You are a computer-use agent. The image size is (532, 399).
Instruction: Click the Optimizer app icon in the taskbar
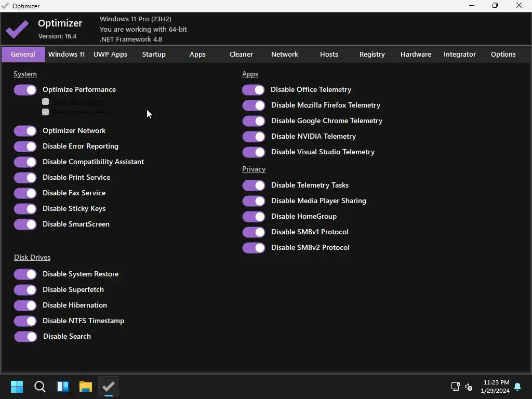coord(109,387)
